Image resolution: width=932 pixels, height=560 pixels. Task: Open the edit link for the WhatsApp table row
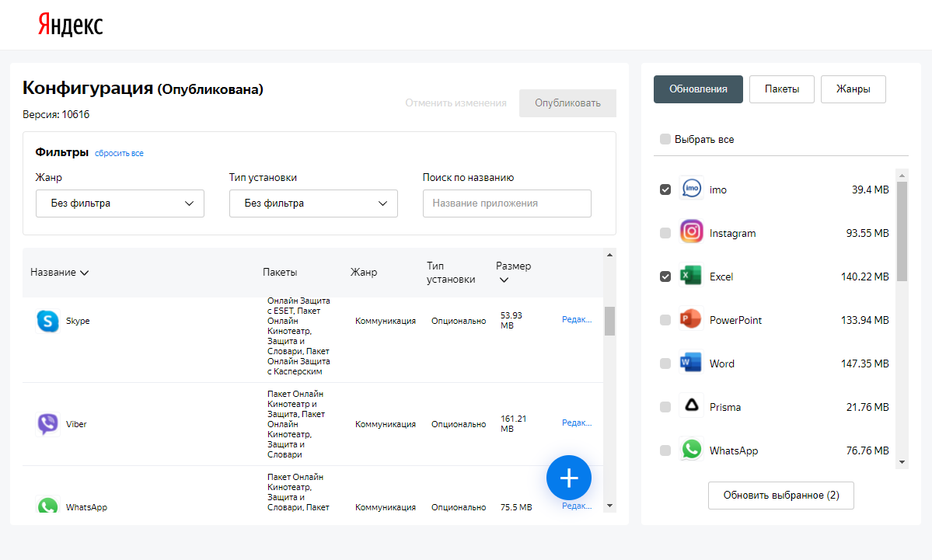(577, 506)
